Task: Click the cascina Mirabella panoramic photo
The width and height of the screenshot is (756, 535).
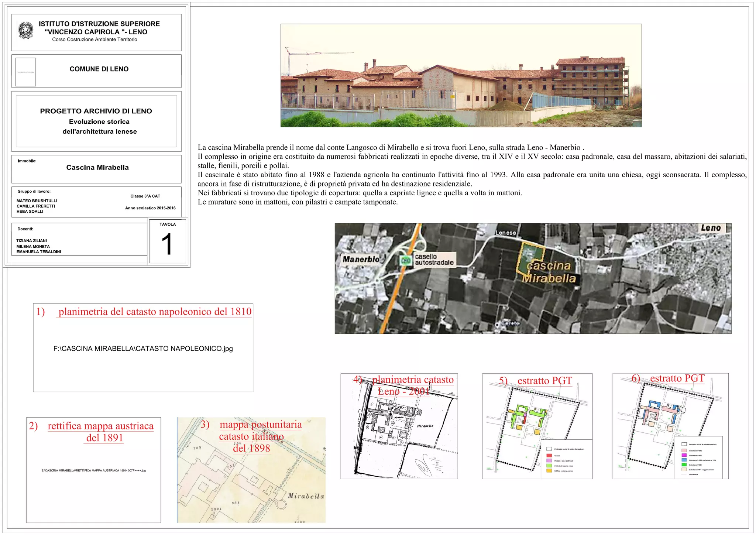Action: click(461, 75)
